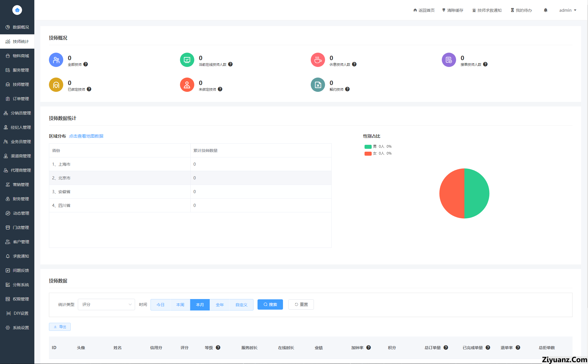This screenshot has width=588, height=364.
Task: Click help icon next to 当前在线技师人数
Action: click(230, 64)
